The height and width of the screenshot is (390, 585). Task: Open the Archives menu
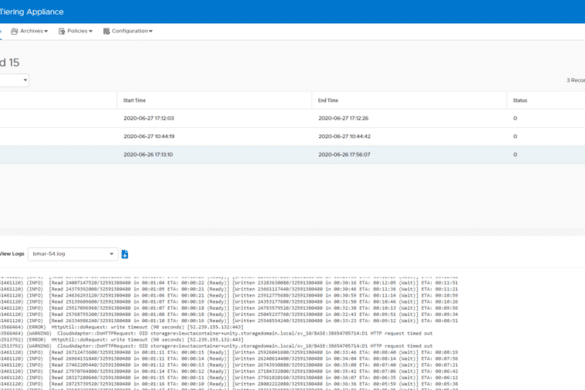[29, 31]
